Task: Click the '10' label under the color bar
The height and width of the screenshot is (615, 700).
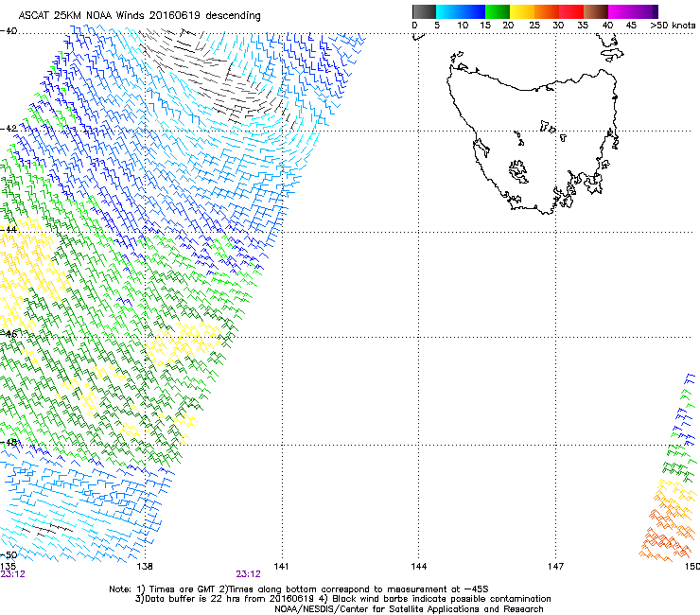Action: click(463, 26)
